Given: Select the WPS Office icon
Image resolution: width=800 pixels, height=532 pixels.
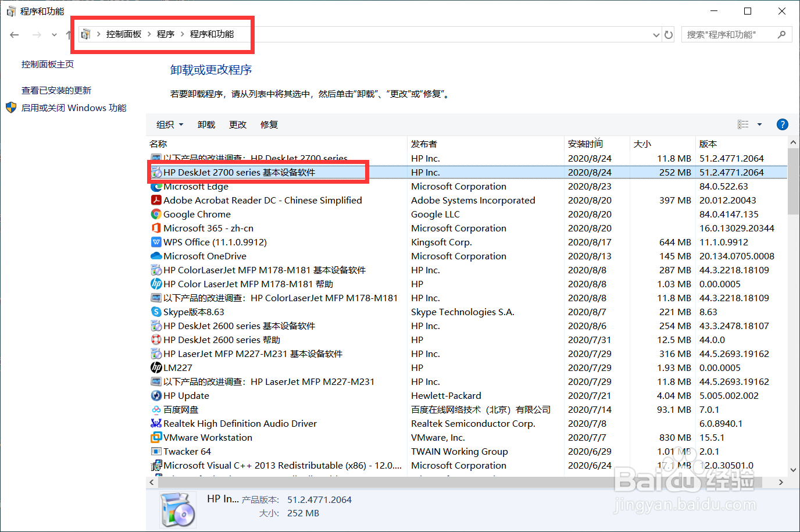Looking at the screenshot, I should pyautogui.click(x=155, y=242).
